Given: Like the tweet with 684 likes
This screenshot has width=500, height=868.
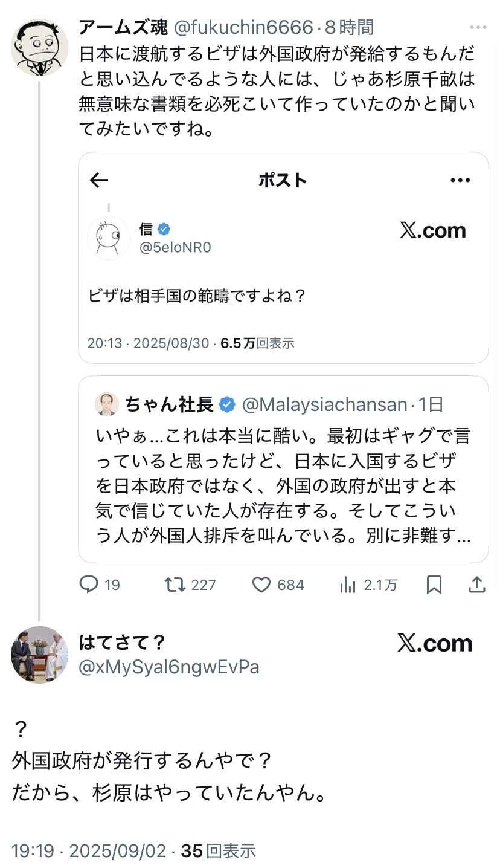Looking at the screenshot, I should 261,585.
